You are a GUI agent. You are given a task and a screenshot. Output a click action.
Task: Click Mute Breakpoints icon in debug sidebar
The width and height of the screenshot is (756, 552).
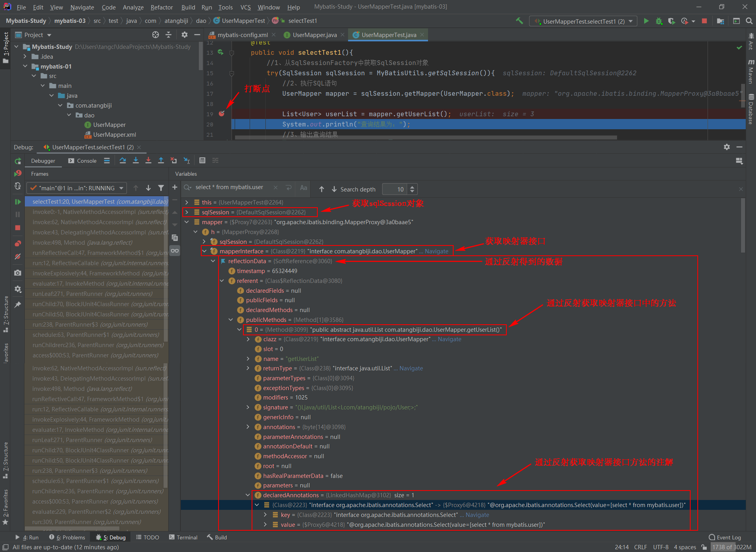click(18, 256)
